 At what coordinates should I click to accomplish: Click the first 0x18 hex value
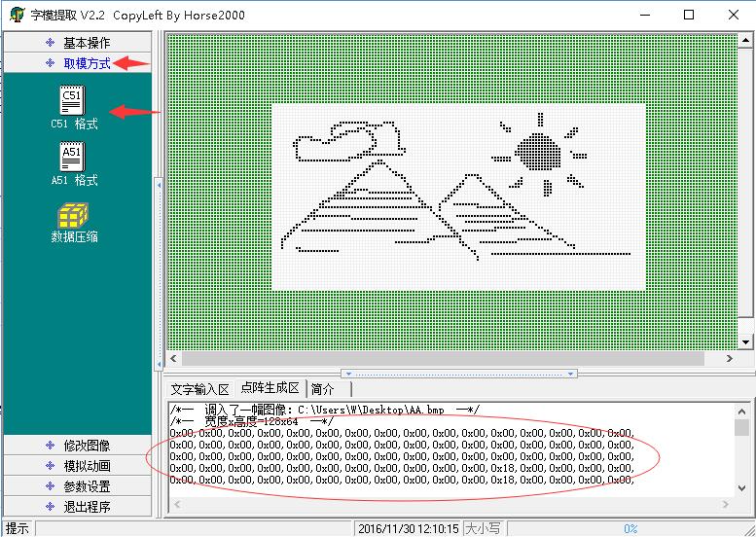tap(503, 468)
